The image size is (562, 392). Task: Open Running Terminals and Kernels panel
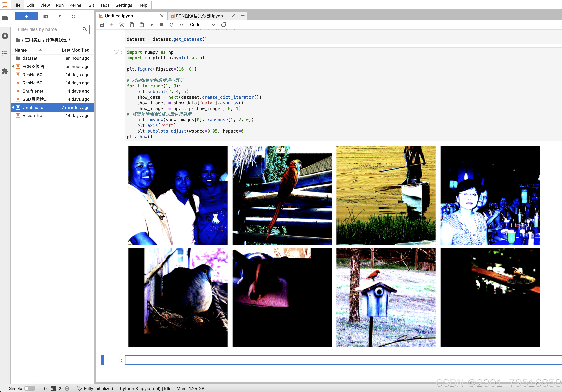click(x=5, y=36)
